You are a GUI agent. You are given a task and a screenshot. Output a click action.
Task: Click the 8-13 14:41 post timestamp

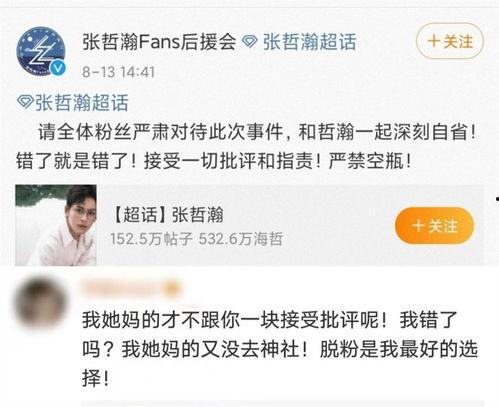pos(118,72)
